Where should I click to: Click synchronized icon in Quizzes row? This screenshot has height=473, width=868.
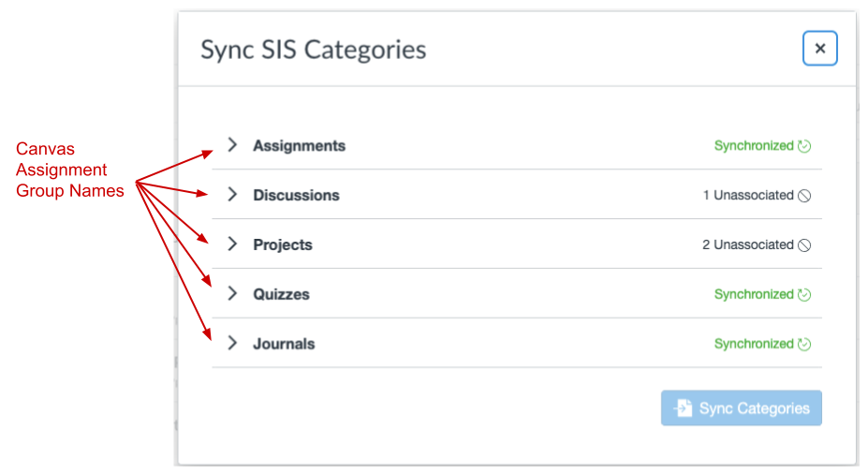coord(803,295)
